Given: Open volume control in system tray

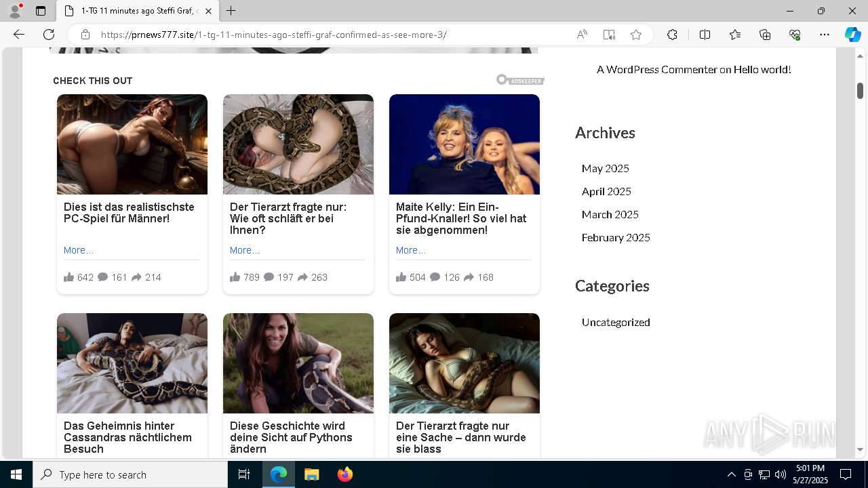Looking at the screenshot, I should (781, 474).
